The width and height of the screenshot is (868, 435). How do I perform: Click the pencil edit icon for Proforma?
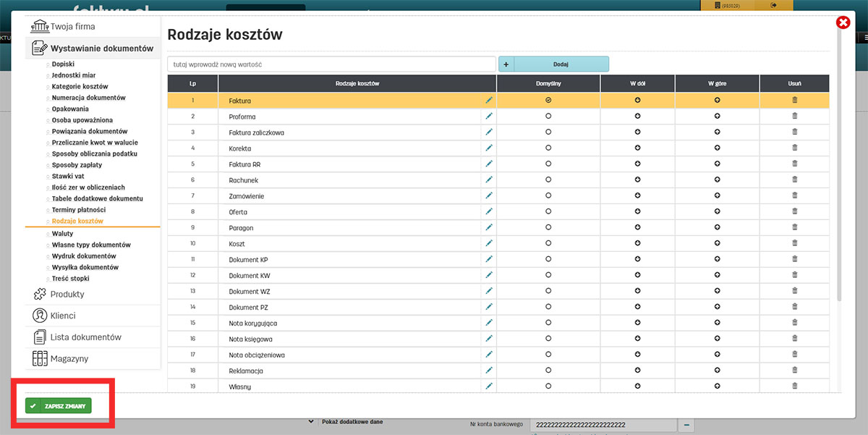coord(489,116)
